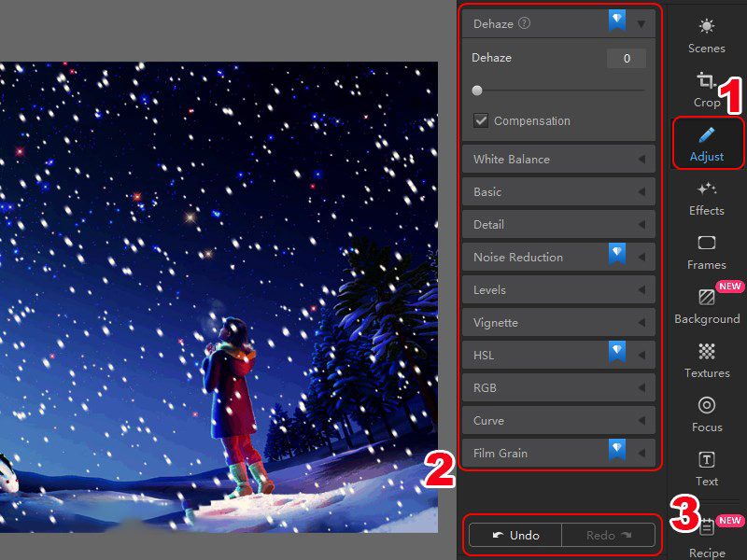This screenshot has width=747, height=560.
Task: Click the Compensation label text
Action: coord(531,121)
